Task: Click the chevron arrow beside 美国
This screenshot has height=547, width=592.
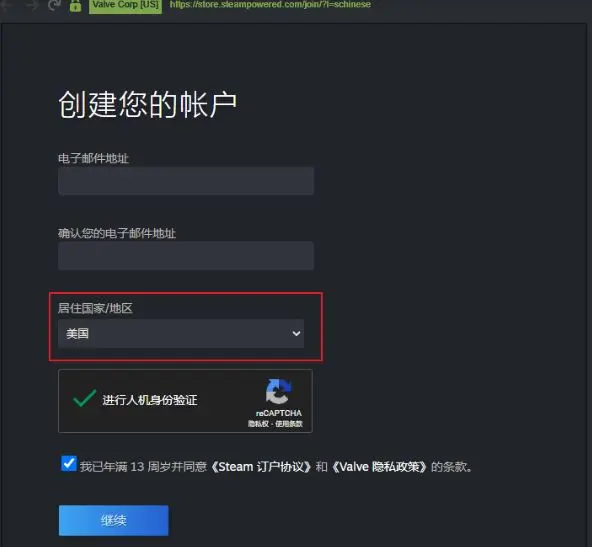Action: [296, 333]
